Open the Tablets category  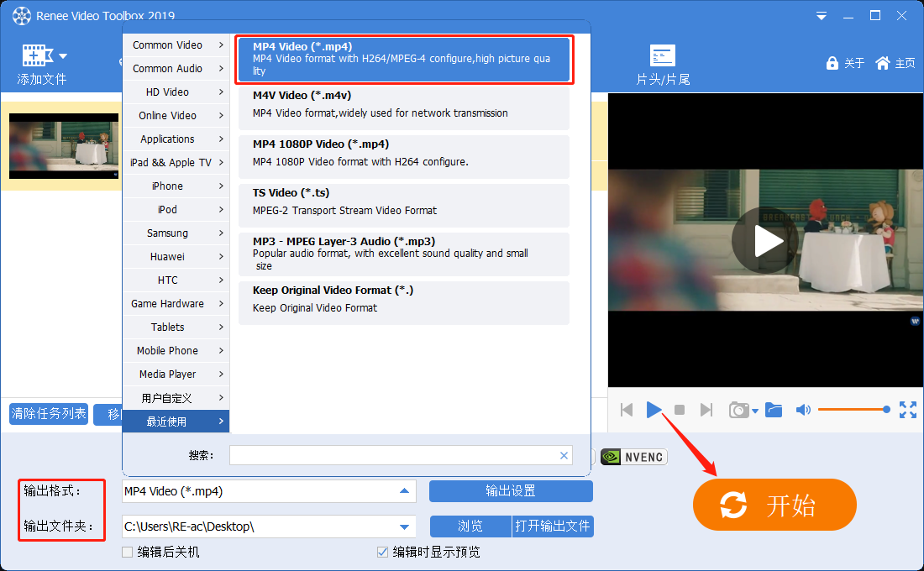(176, 327)
